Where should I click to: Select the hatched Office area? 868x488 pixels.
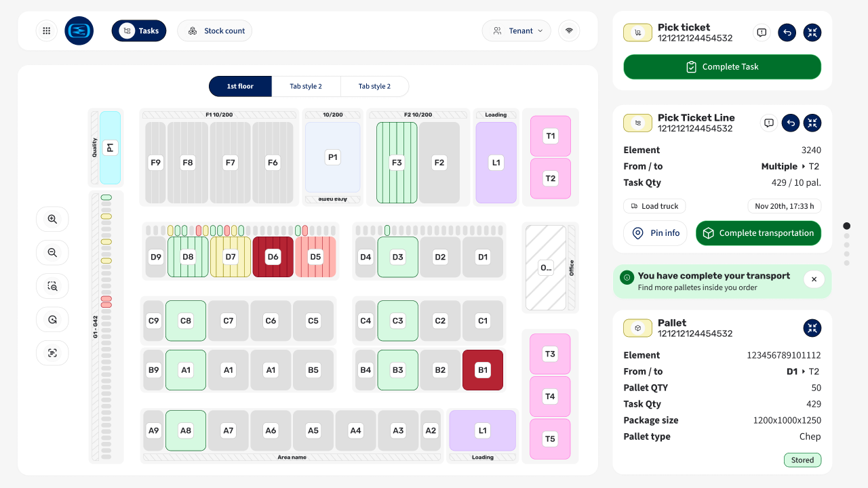(546, 268)
